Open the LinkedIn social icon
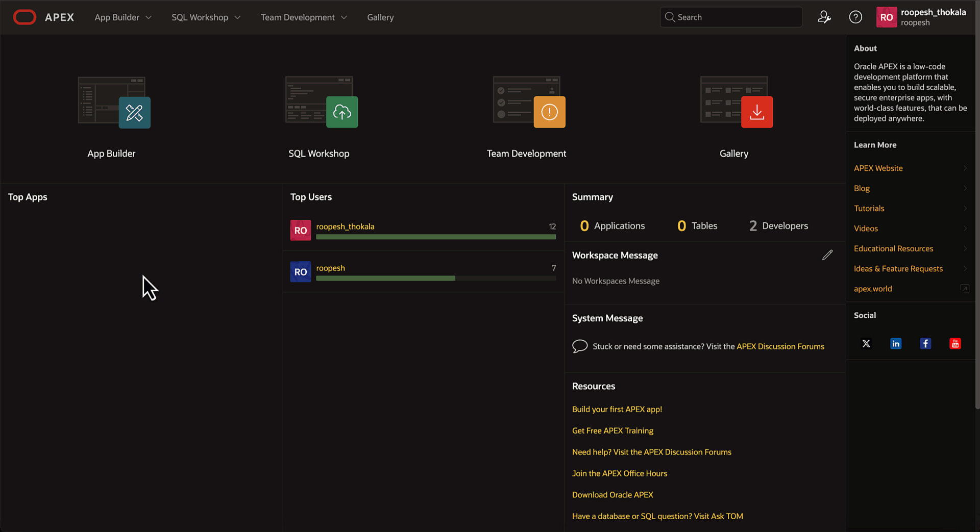 [x=895, y=343]
